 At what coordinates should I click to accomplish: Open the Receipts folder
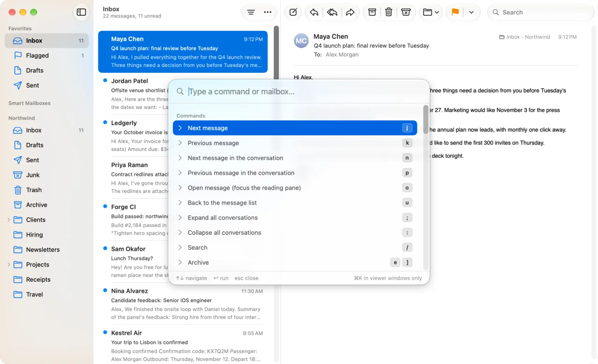click(x=47, y=280)
